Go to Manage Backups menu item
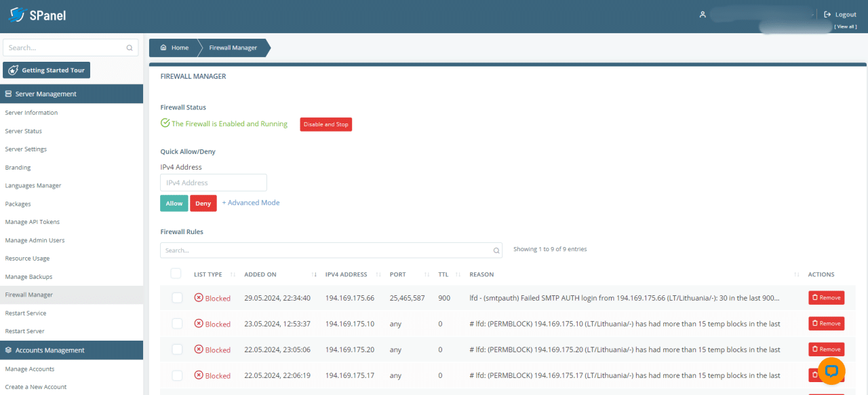 click(x=28, y=277)
